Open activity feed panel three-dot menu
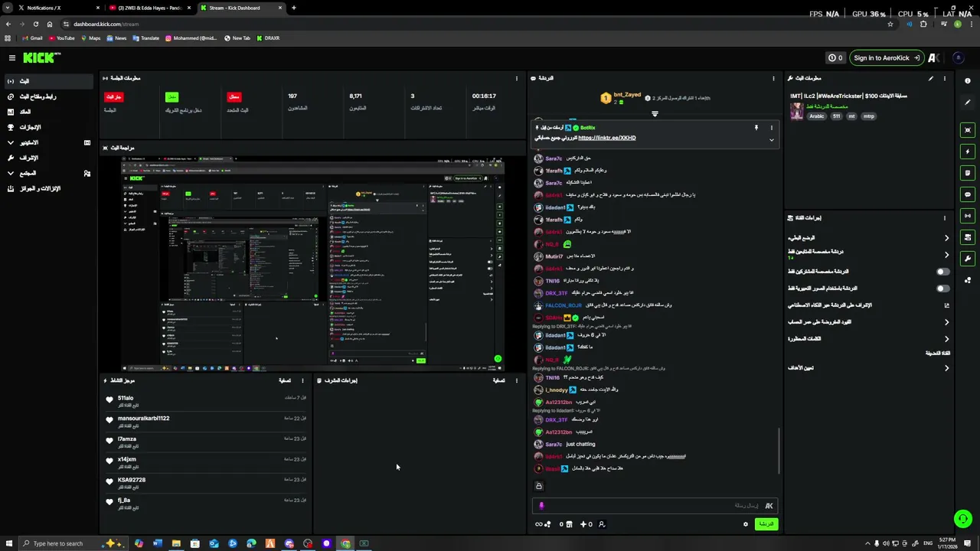Viewport: 980px width, 551px height. click(x=302, y=380)
